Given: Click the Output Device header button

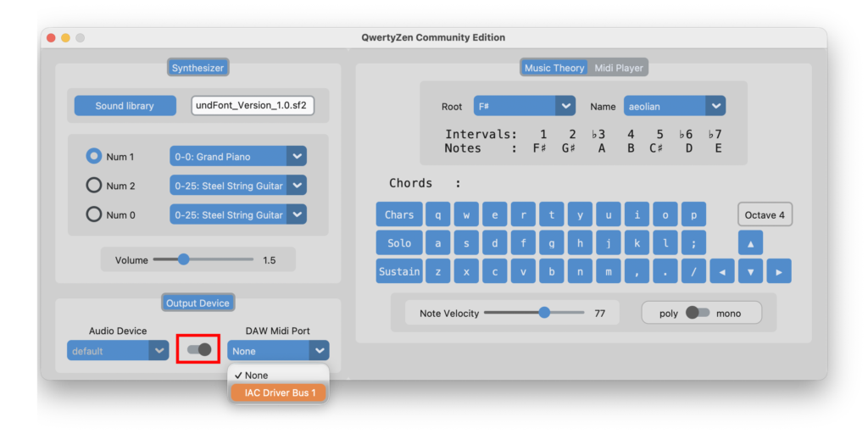Looking at the screenshot, I should (198, 303).
